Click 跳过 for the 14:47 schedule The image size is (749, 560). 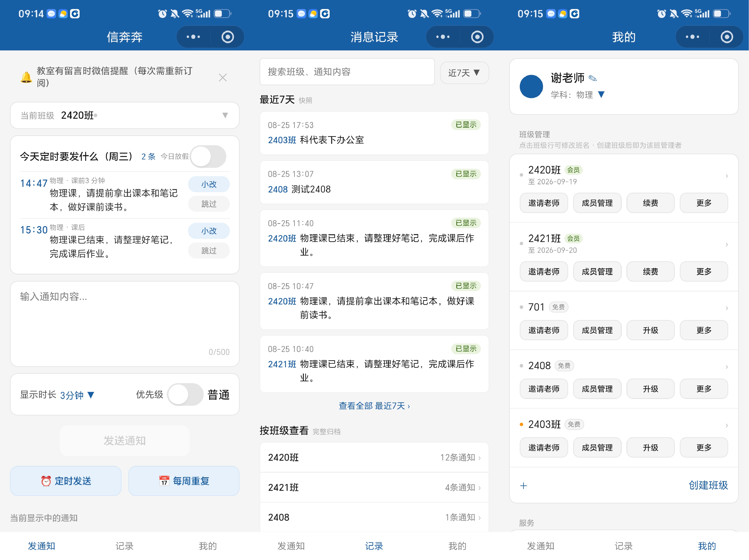click(x=209, y=204)
